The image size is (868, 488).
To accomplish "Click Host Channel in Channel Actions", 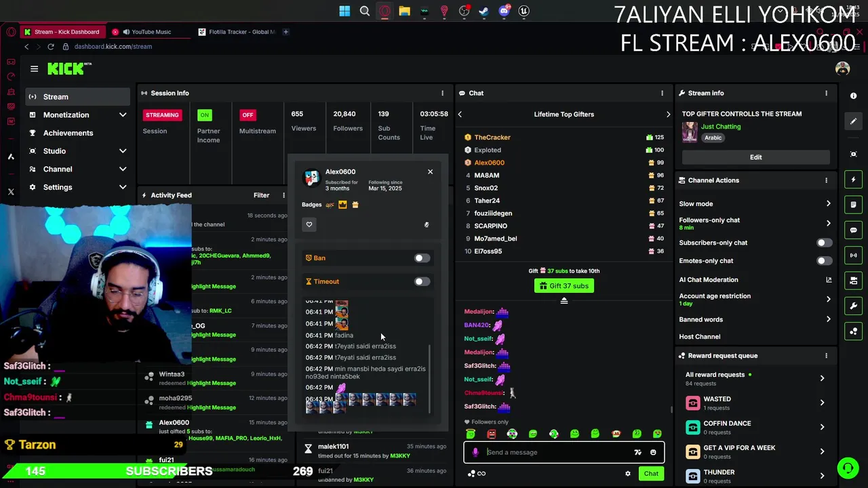I will pyautogui.click(x=700, y=337).
